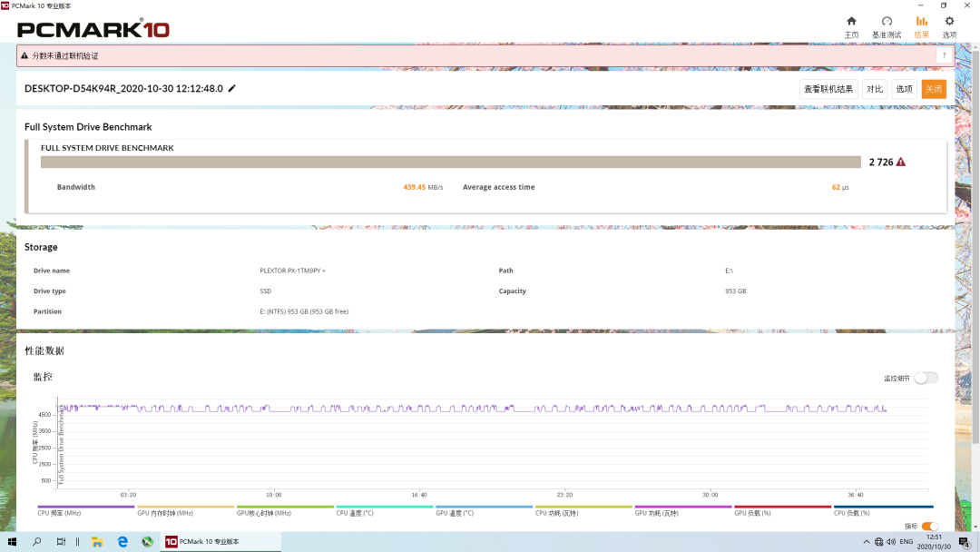The width and height of the screenshot is (980, 552).
Task: Click 查看联机结果 button
Action: pos(828,89)
